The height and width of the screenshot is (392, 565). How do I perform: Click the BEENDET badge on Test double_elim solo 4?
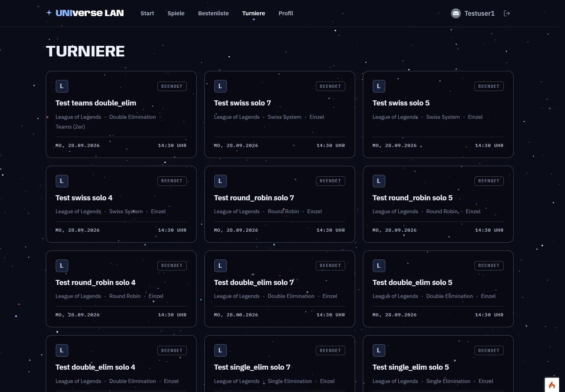[172, 350]
